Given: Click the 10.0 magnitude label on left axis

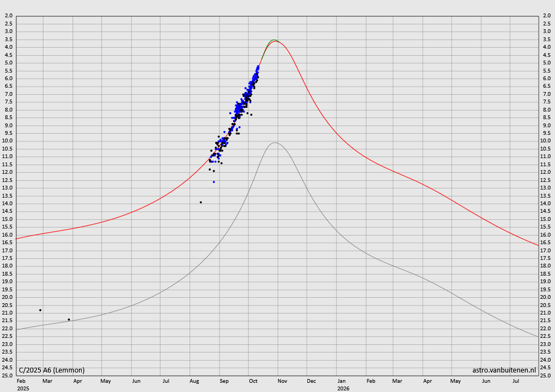Looking at the screenshot, I should [8, 141].
